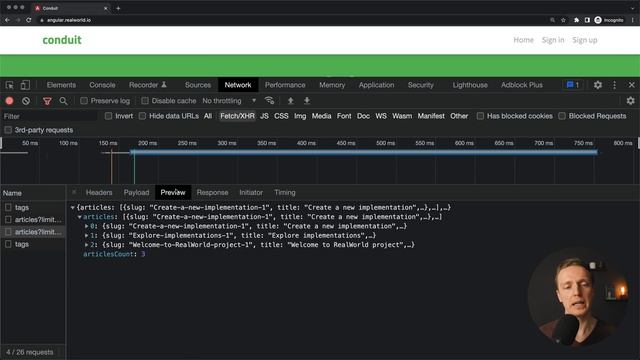Export HAR file download arrow icon
The image size is (640, 360).
point(307,100)
